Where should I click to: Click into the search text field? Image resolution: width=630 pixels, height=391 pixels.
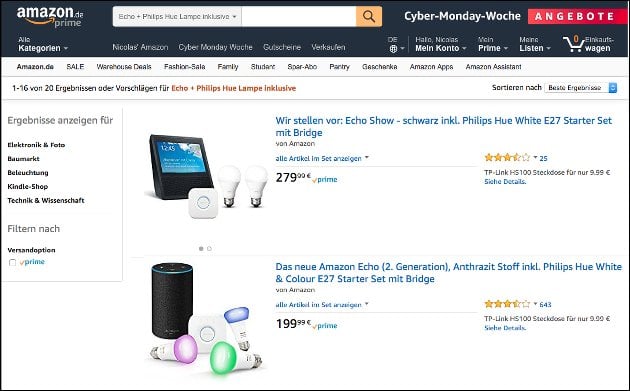click(299, 16)
